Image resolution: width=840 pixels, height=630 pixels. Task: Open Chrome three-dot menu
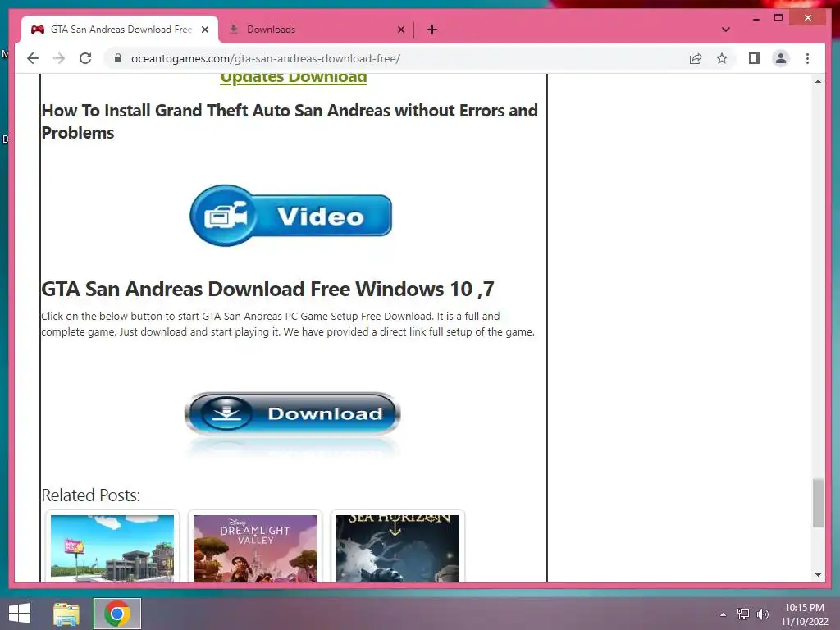[807, 58]
